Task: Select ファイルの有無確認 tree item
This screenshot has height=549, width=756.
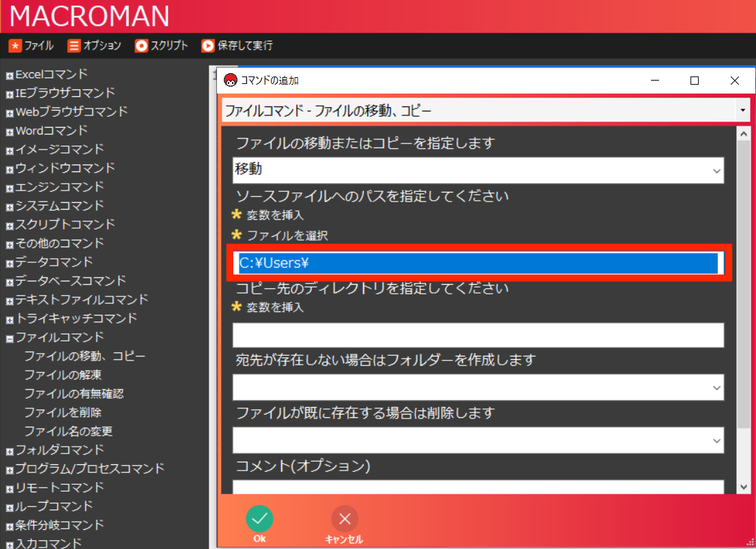Action: (74, 394)
